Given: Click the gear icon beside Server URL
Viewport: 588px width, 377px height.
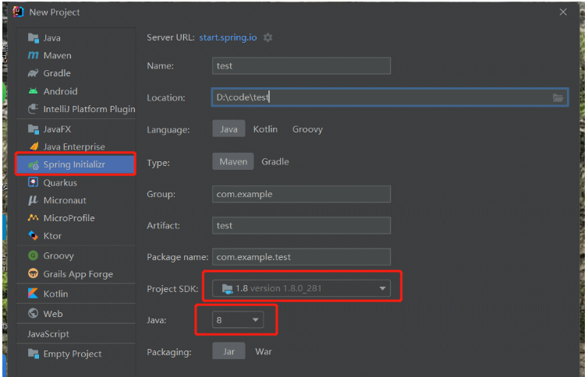Looking at the screenshot, I should 268,37.
